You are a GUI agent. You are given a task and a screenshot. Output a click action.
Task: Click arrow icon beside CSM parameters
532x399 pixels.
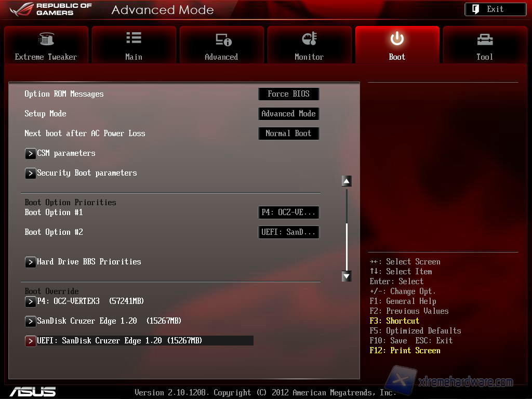tap(31, 154)
